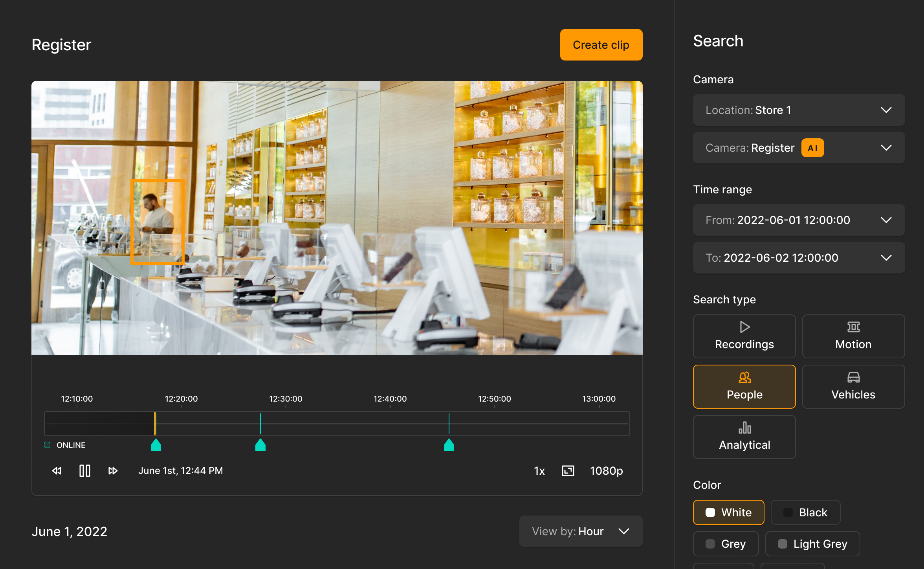Select the Recordings search type
The height and width of the screenshot is (569, 924).
[744, 336]
